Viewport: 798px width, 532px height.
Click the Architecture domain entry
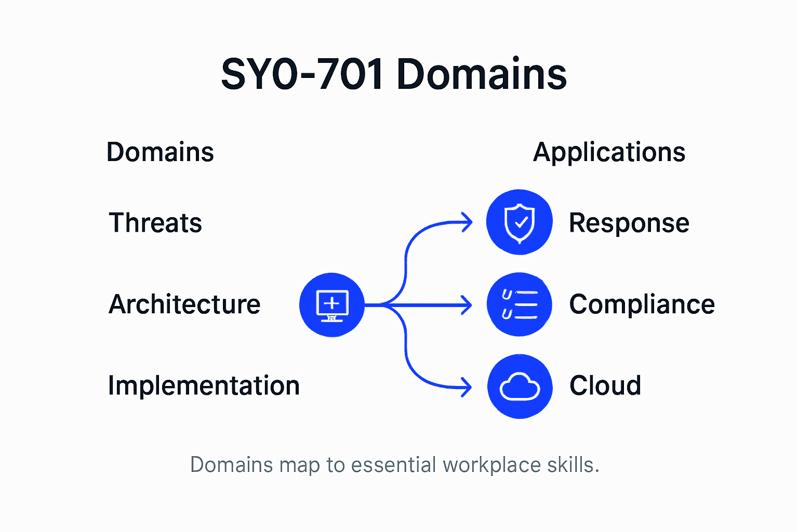[184, 304]
